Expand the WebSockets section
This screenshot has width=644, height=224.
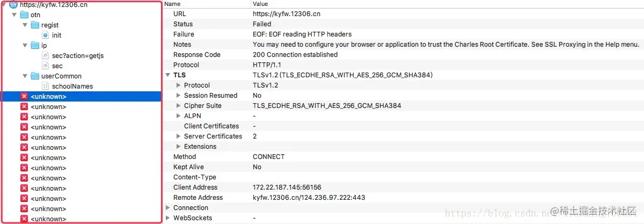(168, 218)
